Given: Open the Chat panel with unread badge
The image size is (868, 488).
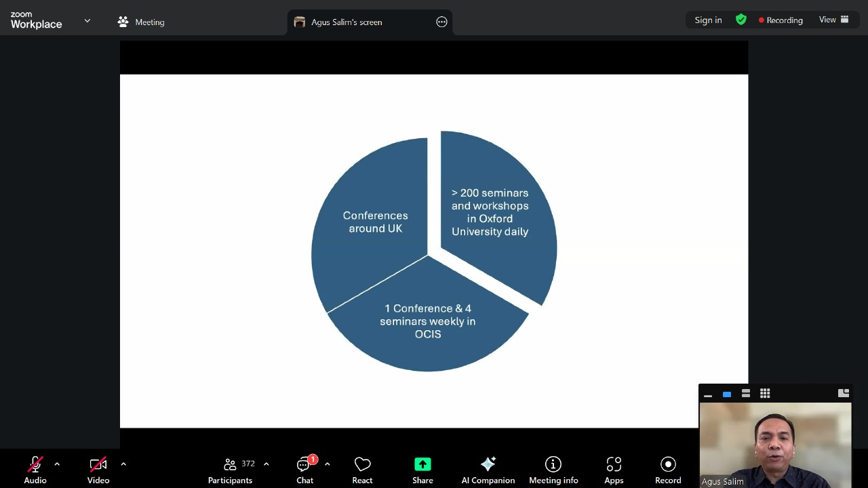Looking at the screenshot, I should [x=305, y=470].
